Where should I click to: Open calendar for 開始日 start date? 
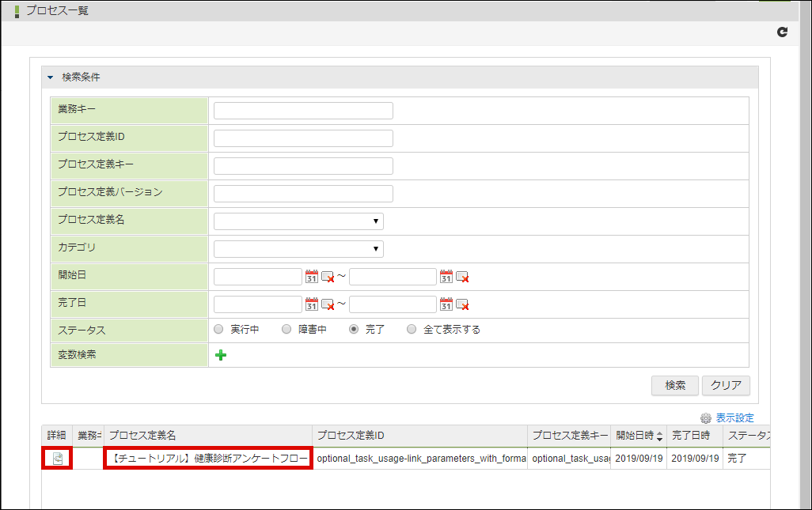coord(312,277)
